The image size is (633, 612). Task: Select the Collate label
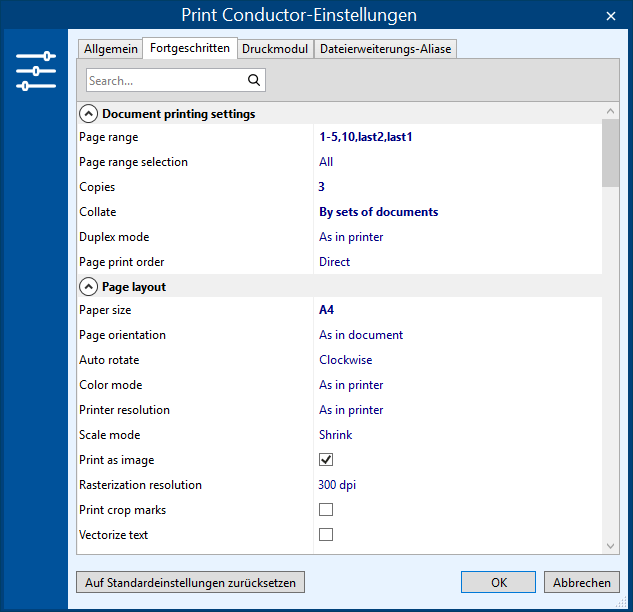(98, 212)
